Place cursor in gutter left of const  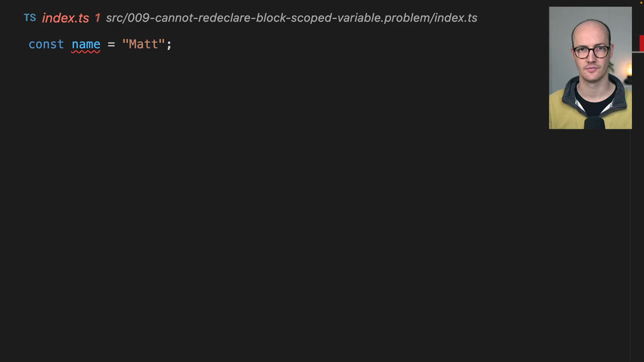tap(13, 44)
